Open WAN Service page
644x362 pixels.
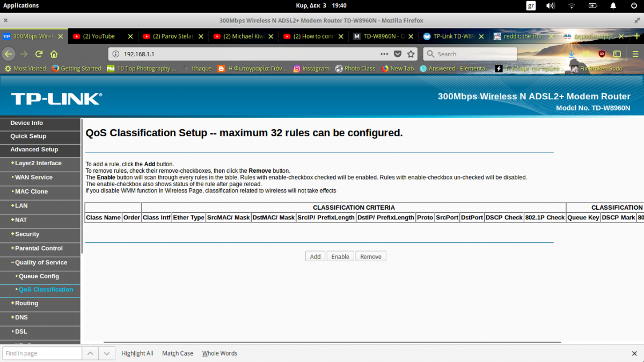click(x=34, y=177)
